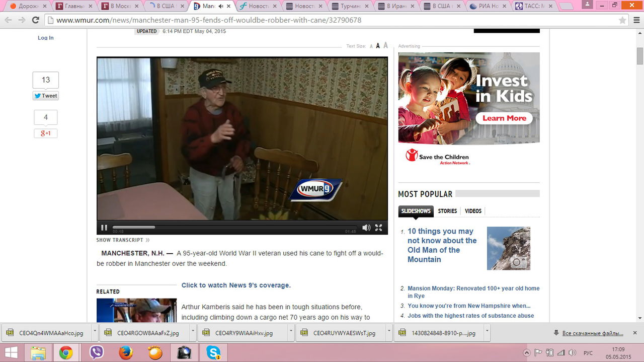Switch to the ТАСС tab
This screenshot has height=362, width=644.
tap(532, 6)
